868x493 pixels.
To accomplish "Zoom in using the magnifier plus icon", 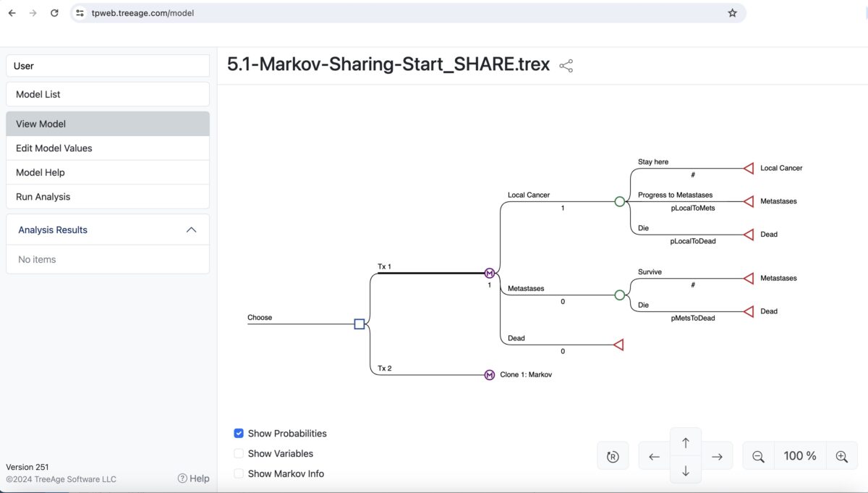I will click(x=842, y=456).
